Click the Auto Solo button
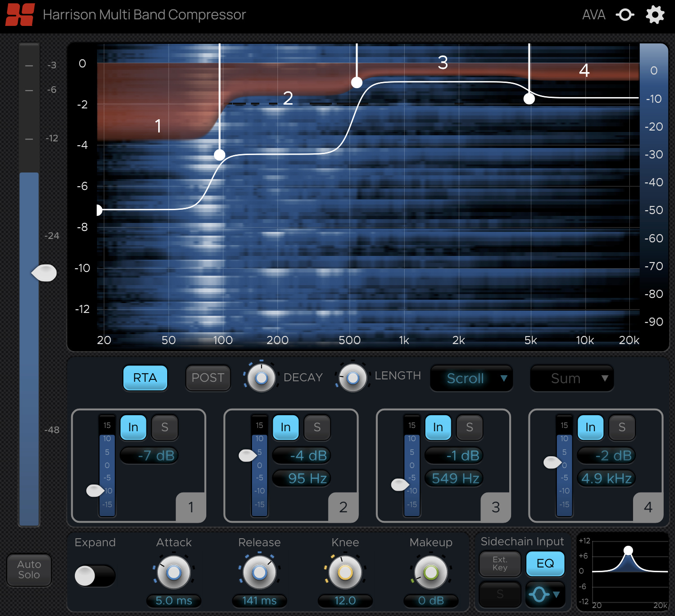 [x=29, y=570]
